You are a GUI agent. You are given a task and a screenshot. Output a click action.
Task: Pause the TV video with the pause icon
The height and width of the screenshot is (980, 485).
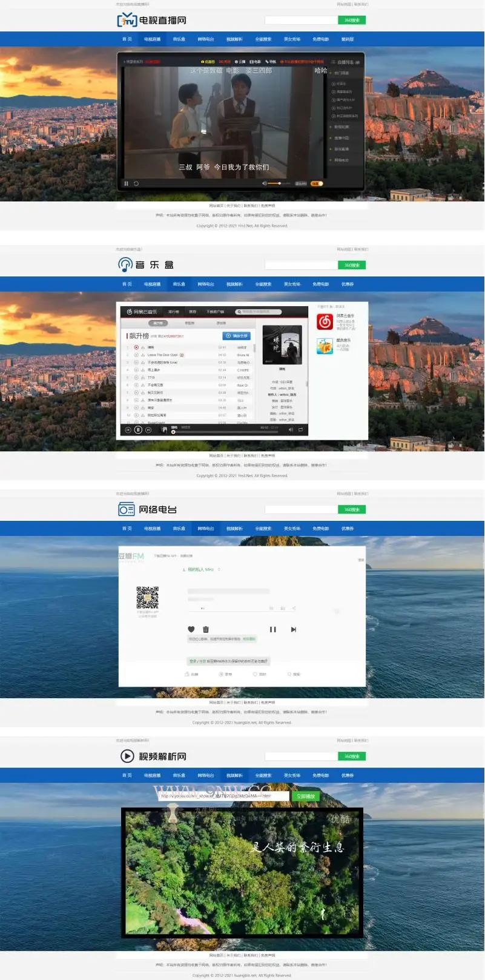coord(126,183)
